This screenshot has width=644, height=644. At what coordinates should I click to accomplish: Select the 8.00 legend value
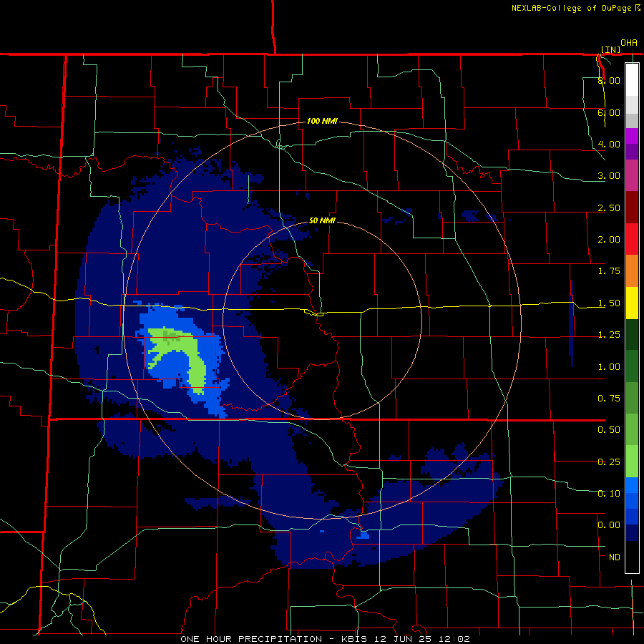click(x=609, y=80)
